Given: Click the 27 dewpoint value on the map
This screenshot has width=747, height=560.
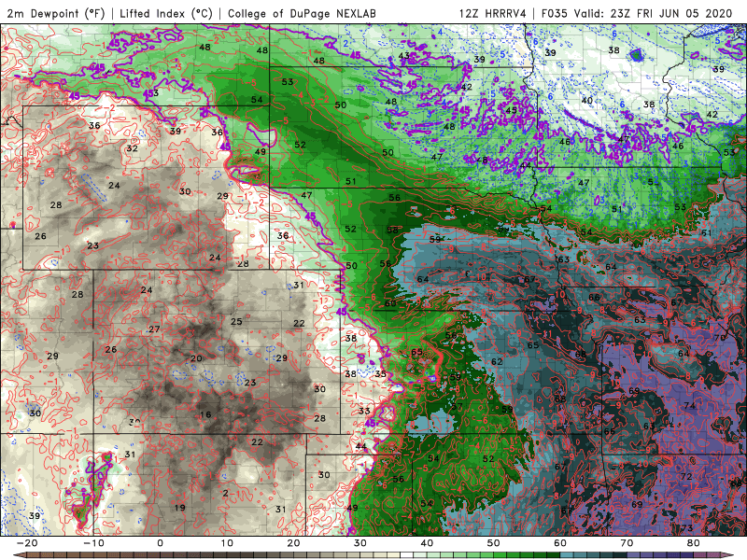Looking at the screenshot, I should 154,329.
